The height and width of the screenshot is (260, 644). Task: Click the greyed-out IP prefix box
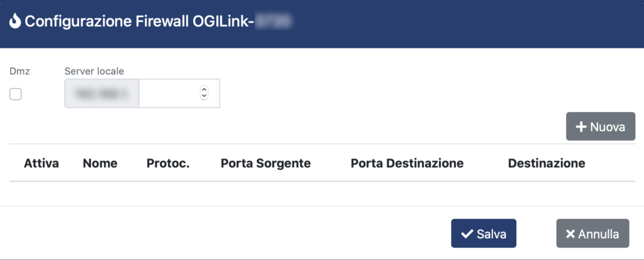click(102, 93)
